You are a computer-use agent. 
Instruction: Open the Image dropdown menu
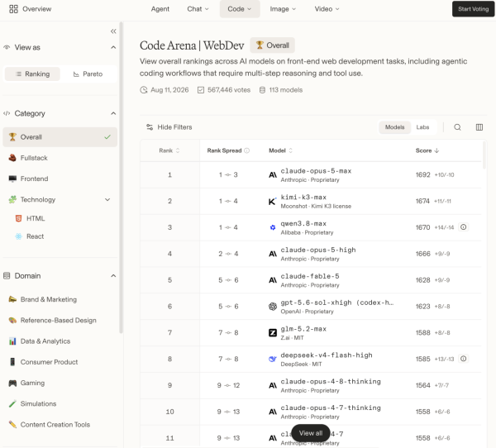click(283, 9)
